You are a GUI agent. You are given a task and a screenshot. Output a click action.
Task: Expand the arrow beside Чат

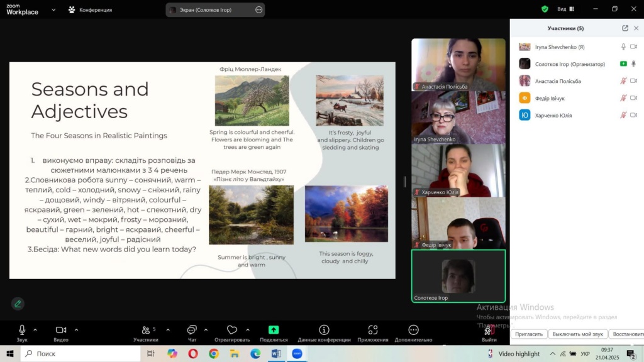click(x=206, y=329)
